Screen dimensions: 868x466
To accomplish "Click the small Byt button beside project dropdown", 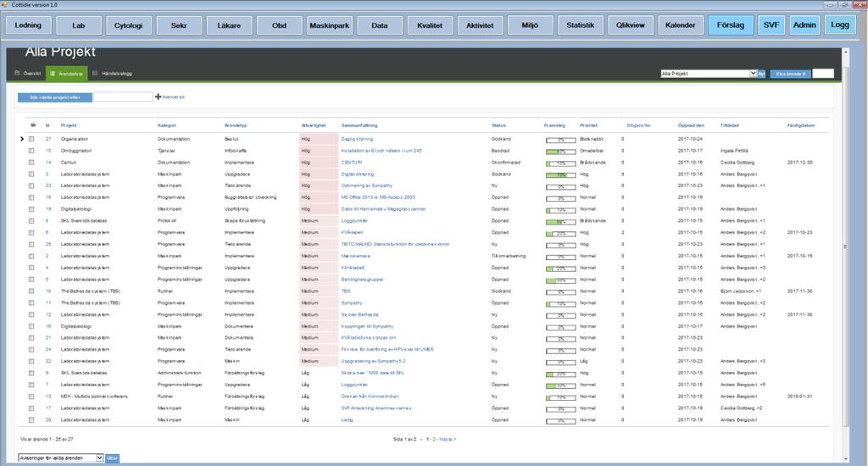I will click(x=762, y=74).
